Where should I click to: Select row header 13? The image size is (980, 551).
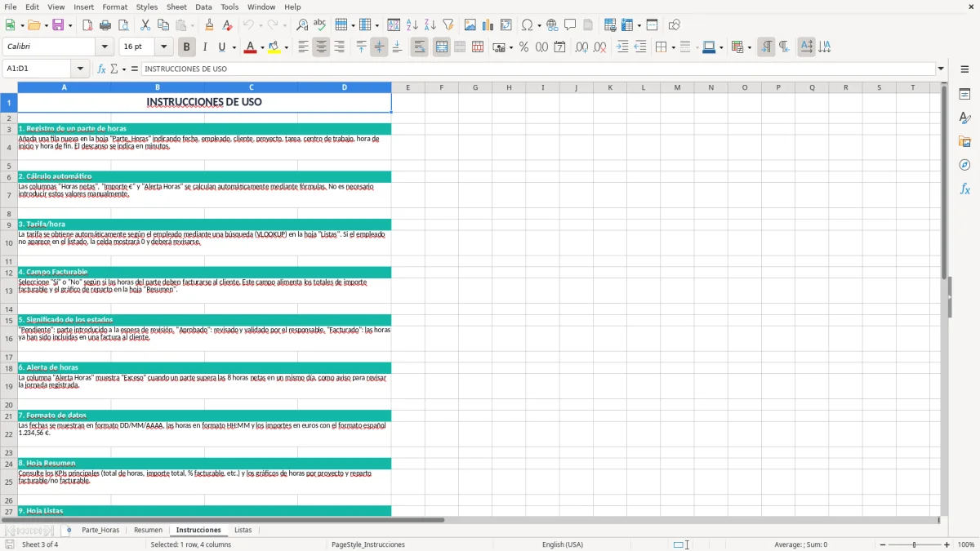[9, 291]
